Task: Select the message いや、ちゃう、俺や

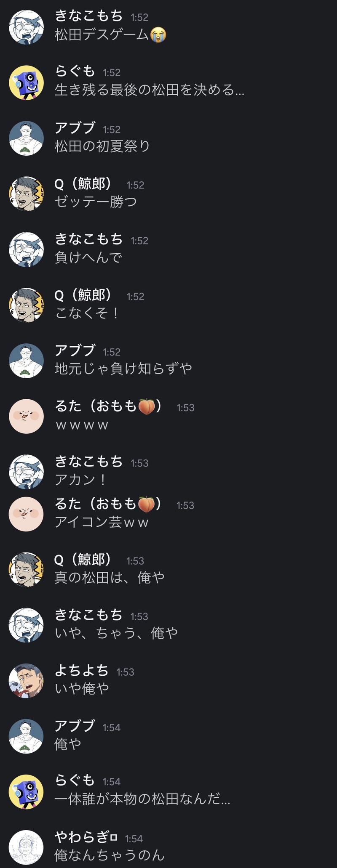Action: click(x=116, y=633)
